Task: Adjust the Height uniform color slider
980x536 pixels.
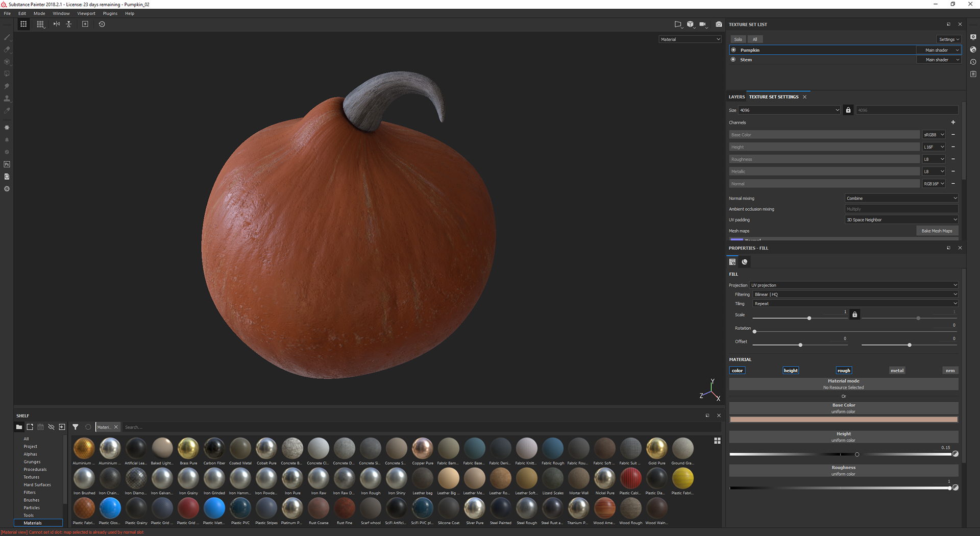Action: tap(841, 454)
